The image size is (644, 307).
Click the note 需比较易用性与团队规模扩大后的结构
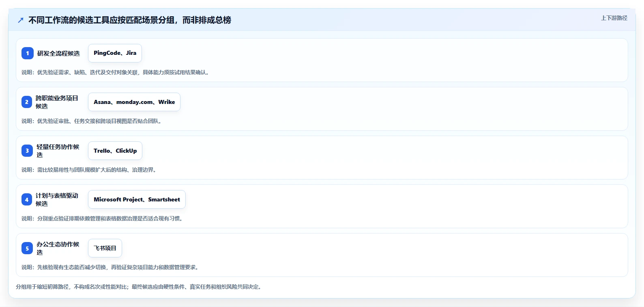pyautogui.click(x=82, y=170)
